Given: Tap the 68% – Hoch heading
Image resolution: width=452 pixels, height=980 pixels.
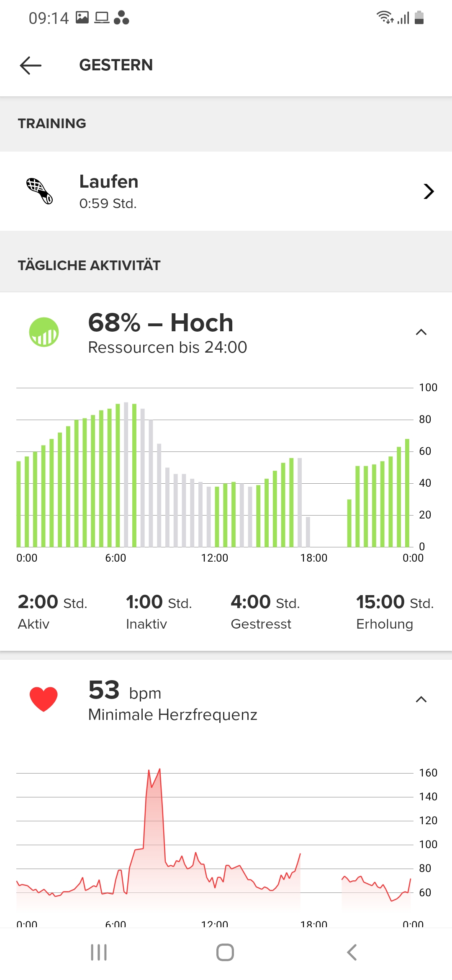Looking at the screenshot, I should 161,323.
